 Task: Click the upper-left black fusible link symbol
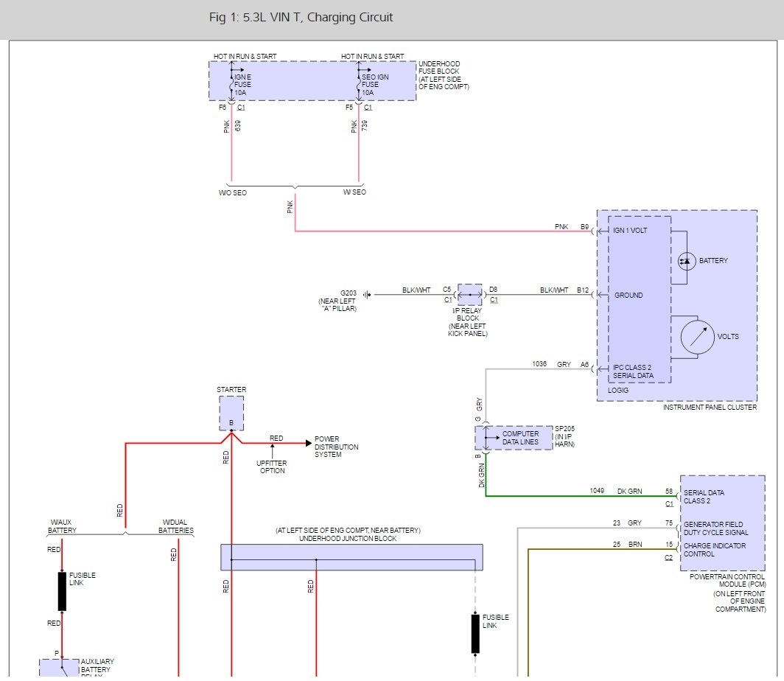pyautogui.click(x=62, y=592)
